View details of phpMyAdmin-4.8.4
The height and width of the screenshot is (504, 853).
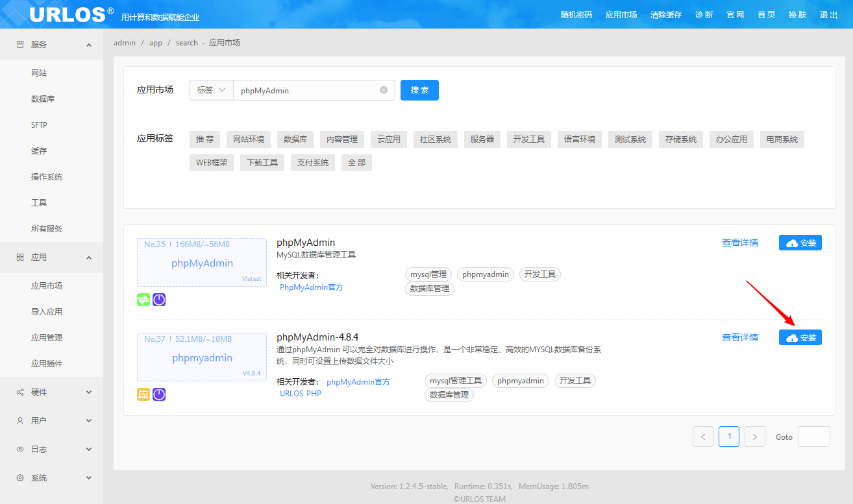pyautogui.click(x=740, y=338)
